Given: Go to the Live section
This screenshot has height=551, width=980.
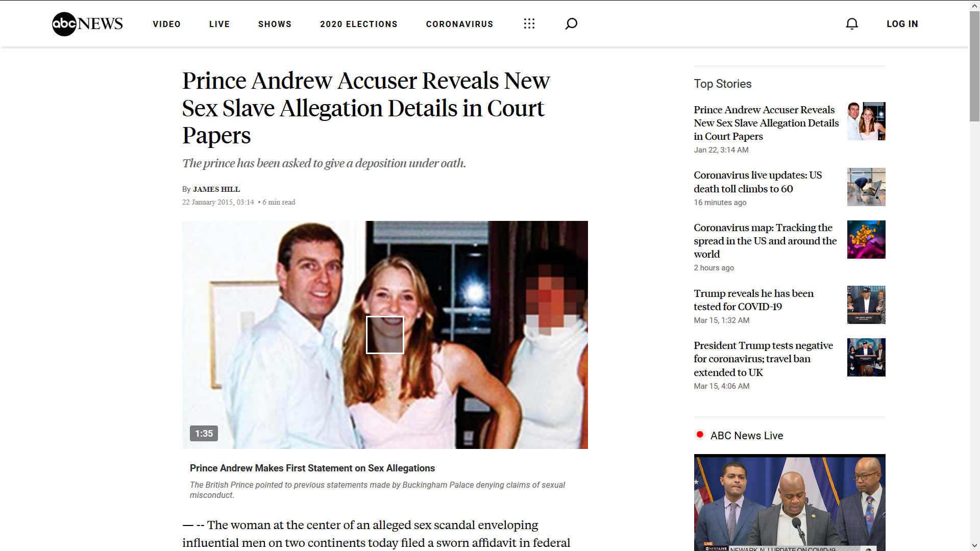Looking at the screenshot, I should (x=219, y=24).
